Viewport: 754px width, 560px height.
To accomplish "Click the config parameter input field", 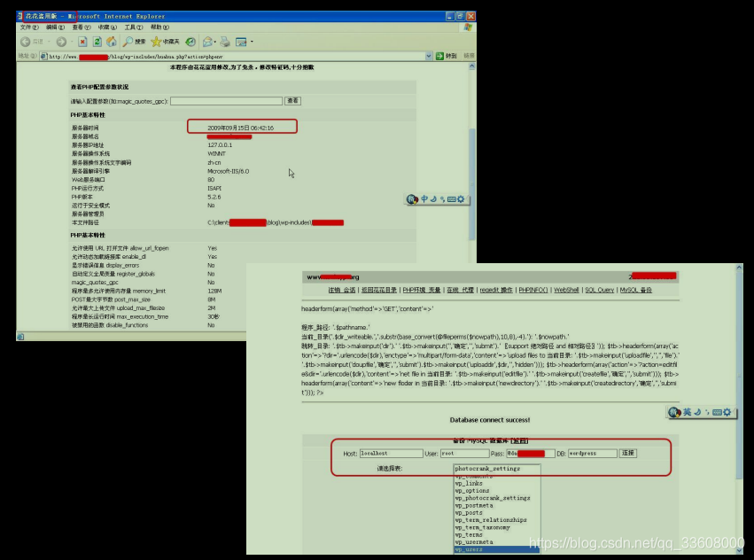I will (227, 101).
